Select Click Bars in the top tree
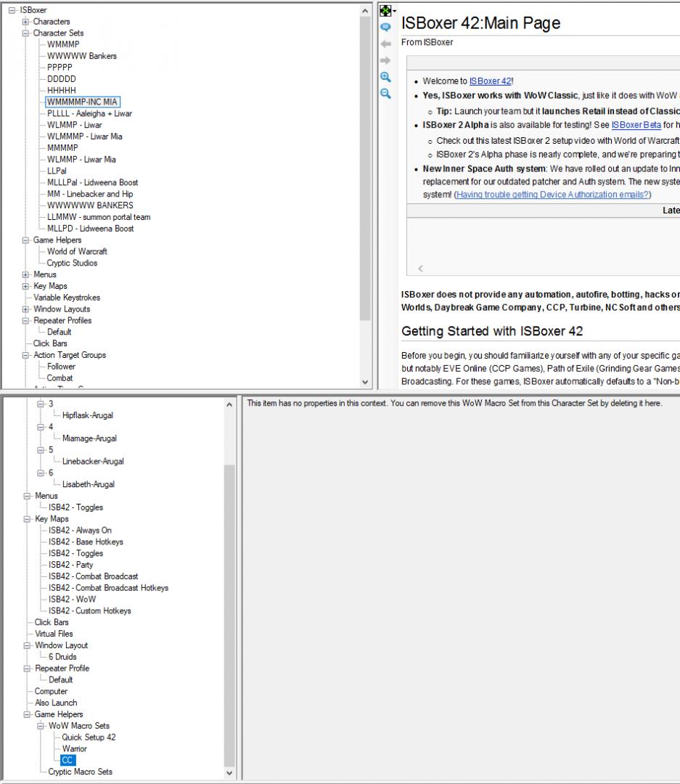The height and width of the screenshot is (784, 680). 50,343
